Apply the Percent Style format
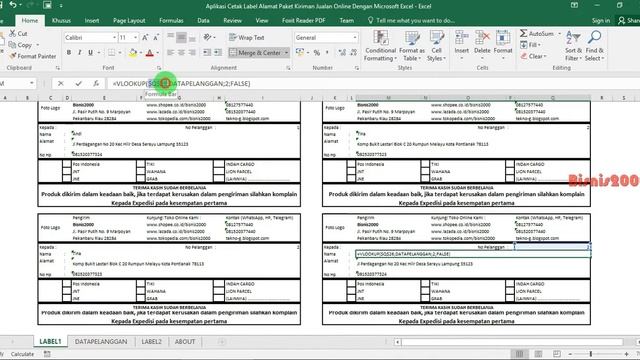The height and width of the screenshot is (360, 640). (x=317, y=53)
